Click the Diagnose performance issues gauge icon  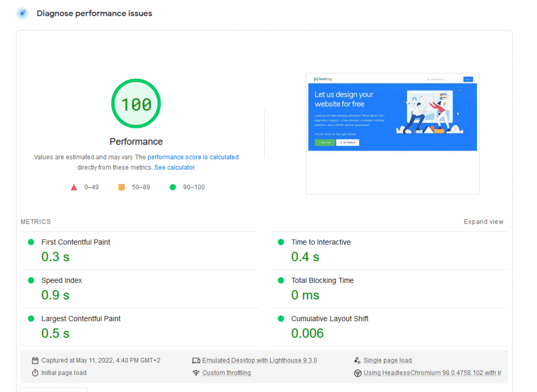coord(22,14)
